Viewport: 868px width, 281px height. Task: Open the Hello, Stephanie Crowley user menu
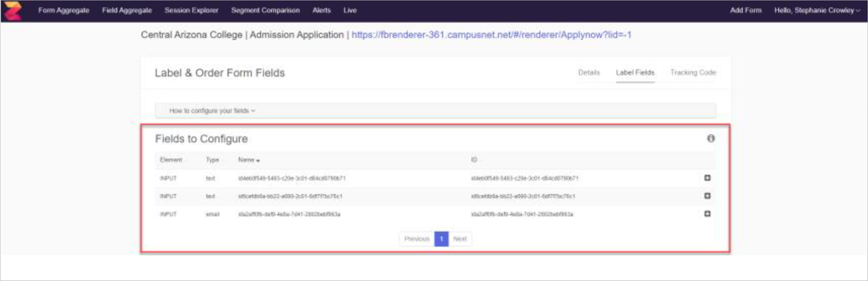817,11
